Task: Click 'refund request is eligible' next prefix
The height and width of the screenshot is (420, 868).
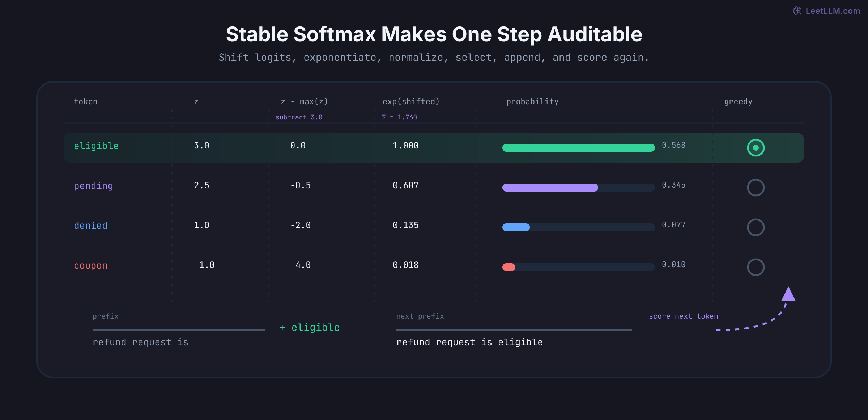Action: click(x=469, y=343)
